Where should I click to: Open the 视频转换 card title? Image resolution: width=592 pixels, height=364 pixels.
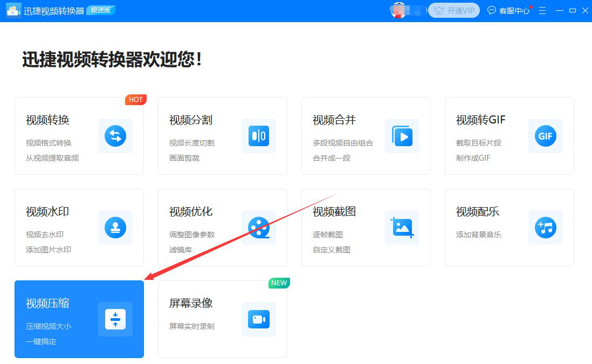[47, 120]
